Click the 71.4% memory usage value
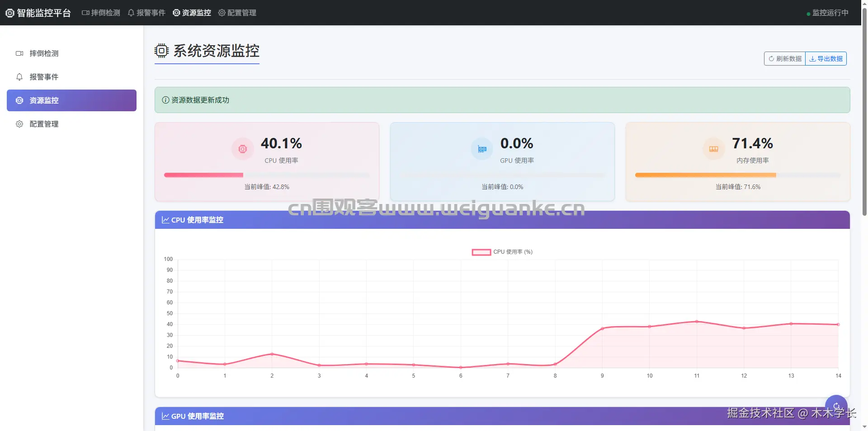The height and width of the screenshot is (431, 868). click(752, 143)
